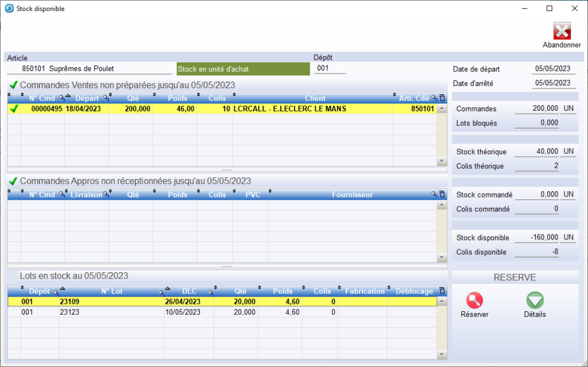Sort by Client column header in sales orders
Image resolution: width=588 pixels, height=367 pixels.
pyautogui.click(x=315, y=98)
